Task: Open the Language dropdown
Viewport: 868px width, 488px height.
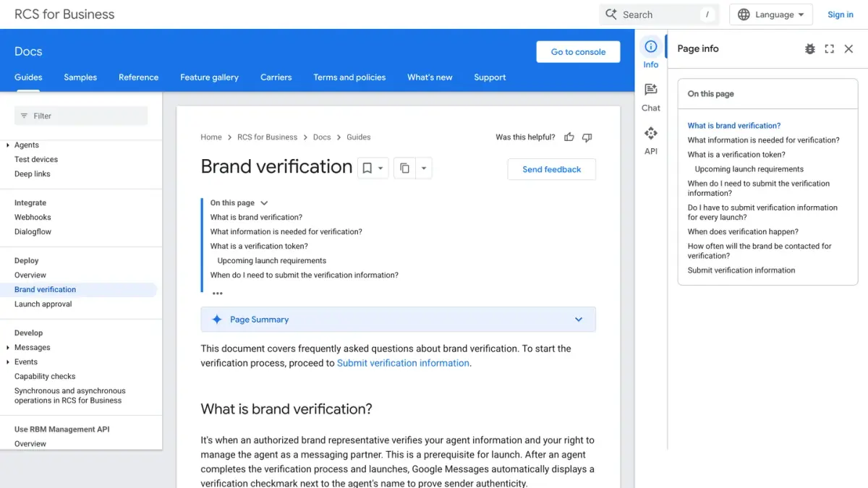Action: (x=771, y=14)
